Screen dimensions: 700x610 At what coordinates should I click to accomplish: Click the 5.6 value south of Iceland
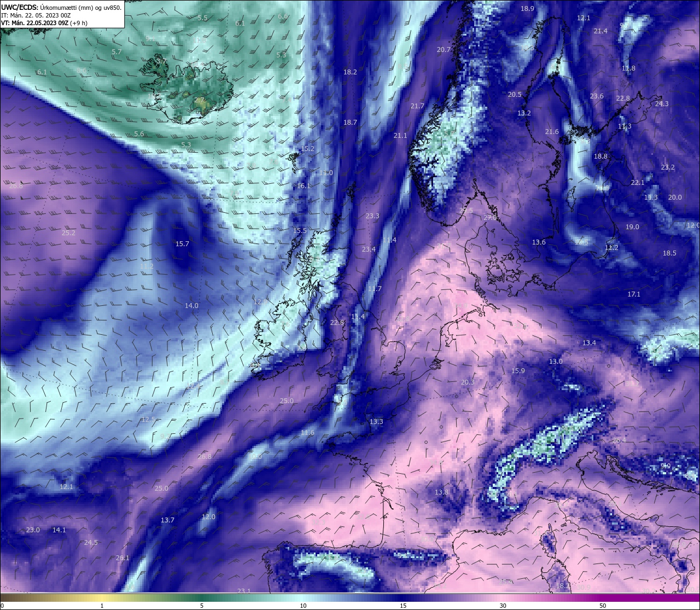139,134
